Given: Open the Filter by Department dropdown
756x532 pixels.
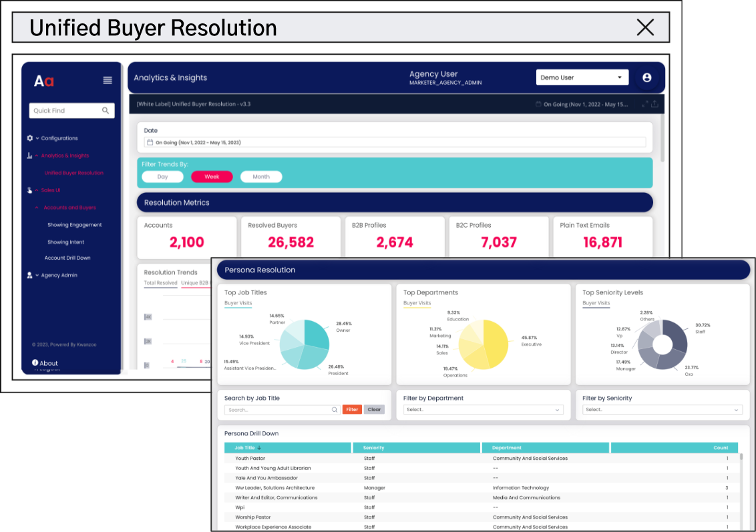Looking at the screenshot, I should (x=483, y=410).
